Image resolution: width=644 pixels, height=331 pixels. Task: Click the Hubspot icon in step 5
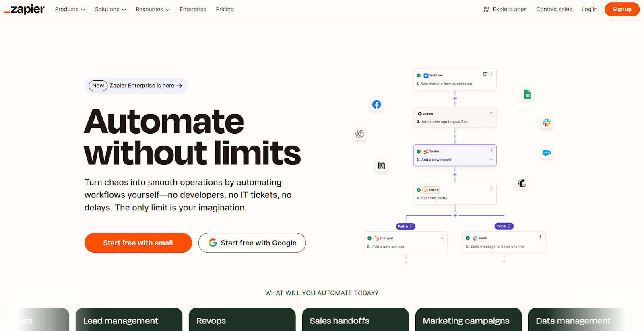(x=377, y=238)
